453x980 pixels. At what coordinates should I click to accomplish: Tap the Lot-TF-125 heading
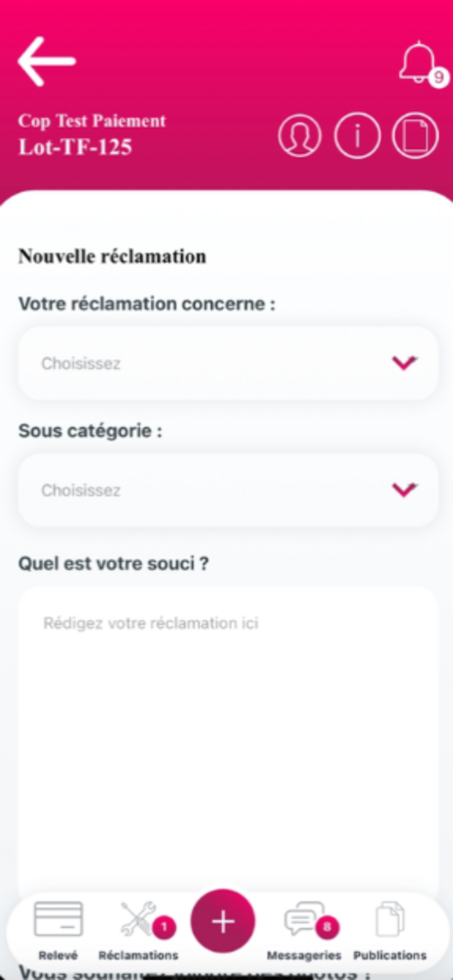point(76,145)
